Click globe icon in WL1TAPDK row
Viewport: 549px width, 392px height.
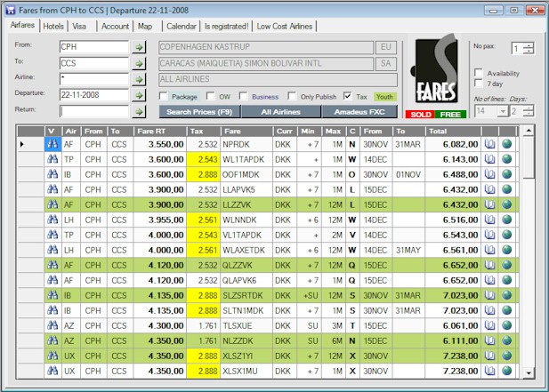click(506, 159)
